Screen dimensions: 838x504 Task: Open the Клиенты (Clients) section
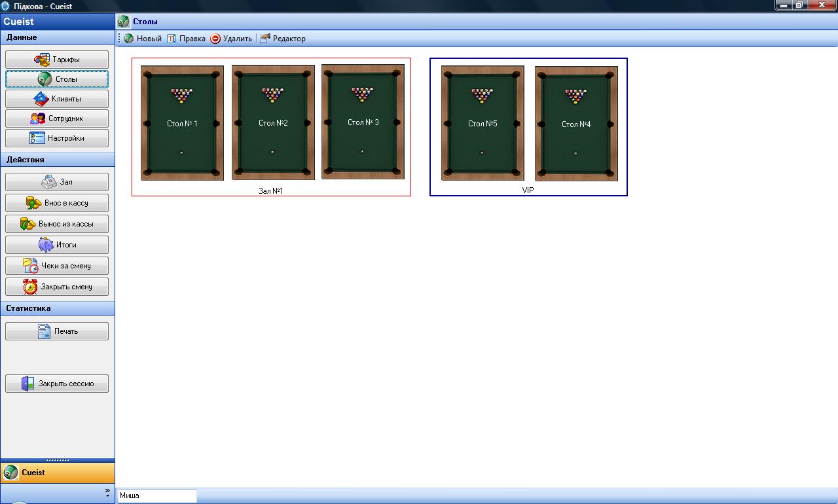[57, 99]
